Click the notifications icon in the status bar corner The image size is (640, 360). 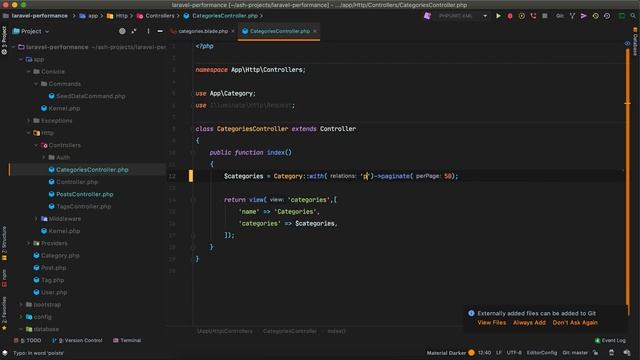(627, 353)
